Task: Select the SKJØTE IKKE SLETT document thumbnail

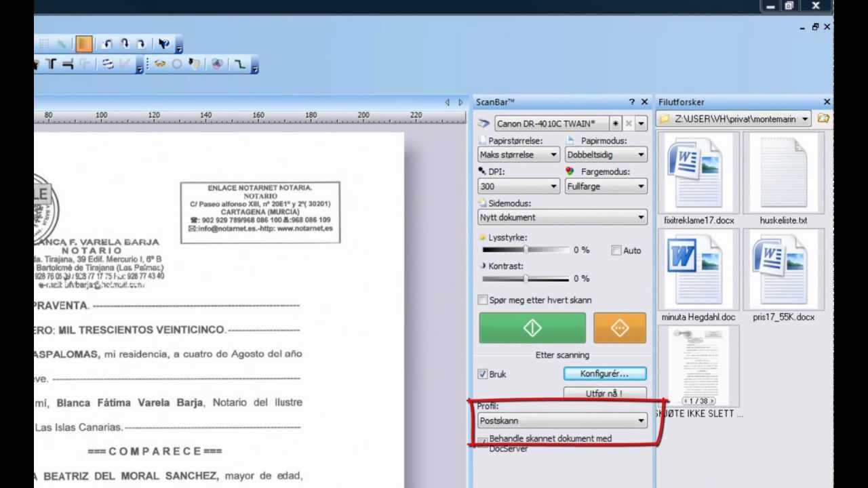Action: point(698,367)
